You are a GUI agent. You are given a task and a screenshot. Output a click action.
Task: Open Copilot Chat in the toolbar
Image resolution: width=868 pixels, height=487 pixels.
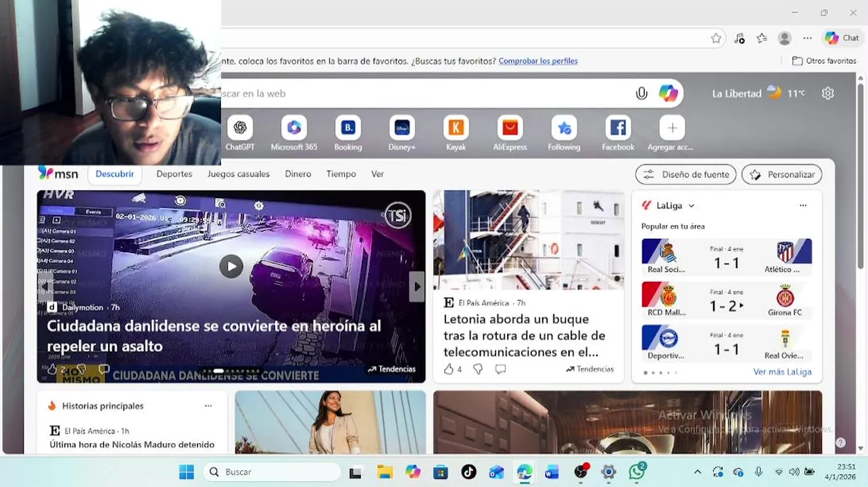click(842, 39)
